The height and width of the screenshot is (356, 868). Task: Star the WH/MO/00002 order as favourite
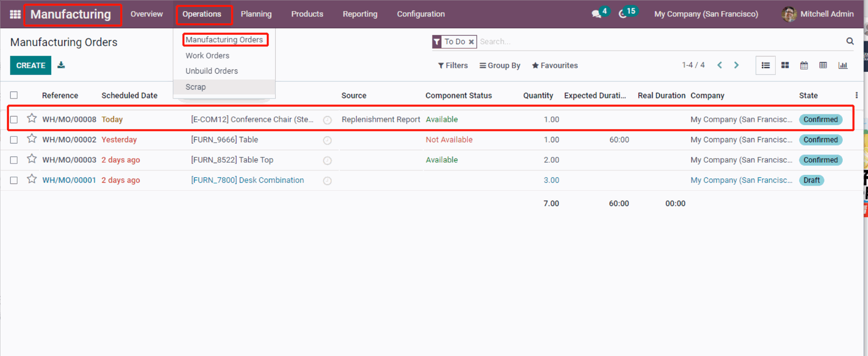point(32,139)
